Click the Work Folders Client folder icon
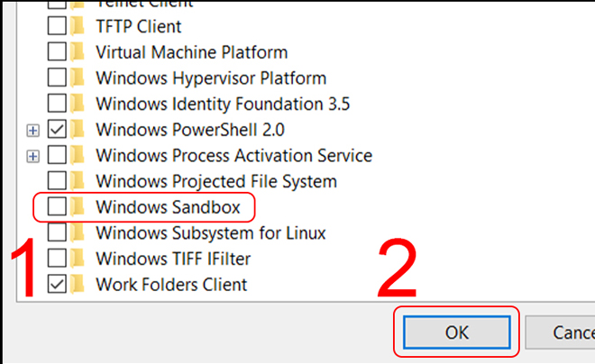Image resolution: width=595 pixels, height=364 pixels. tap(78, 285)
